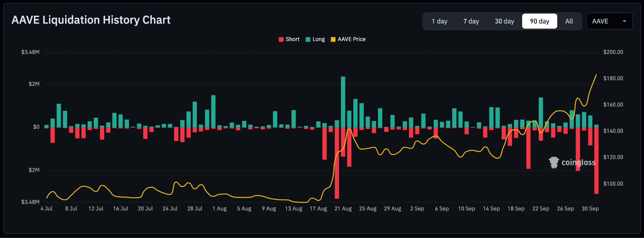Choose the 30 day range tab

504,21
